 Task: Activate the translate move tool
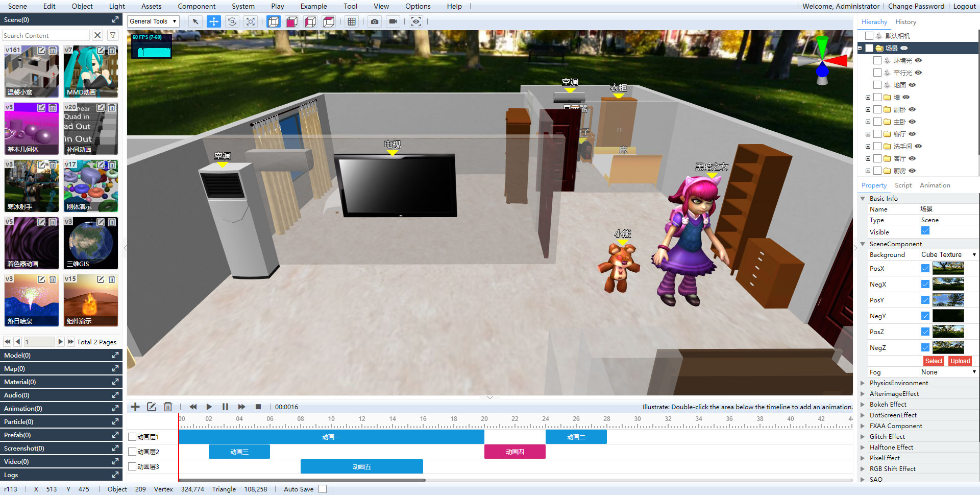213,21
